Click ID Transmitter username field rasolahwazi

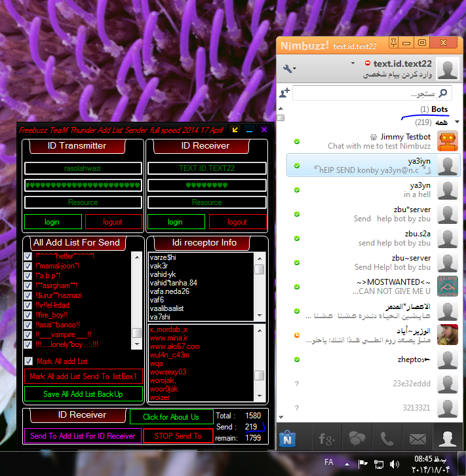pyautogui.click(x=83, y=168)
